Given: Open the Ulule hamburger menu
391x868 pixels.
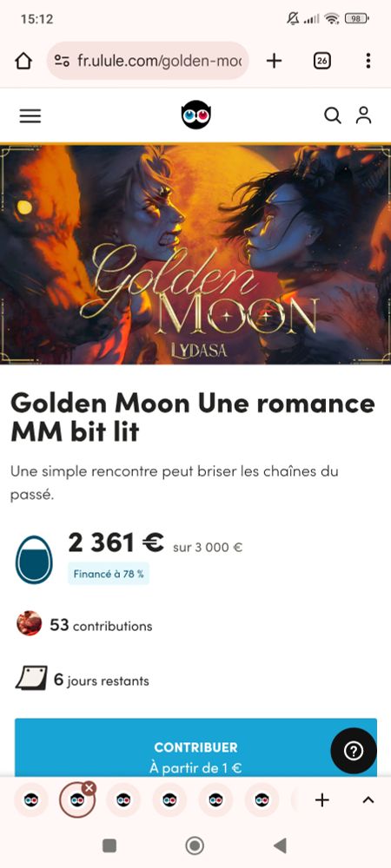Looking at the screenshot, I should pos(30,115).
